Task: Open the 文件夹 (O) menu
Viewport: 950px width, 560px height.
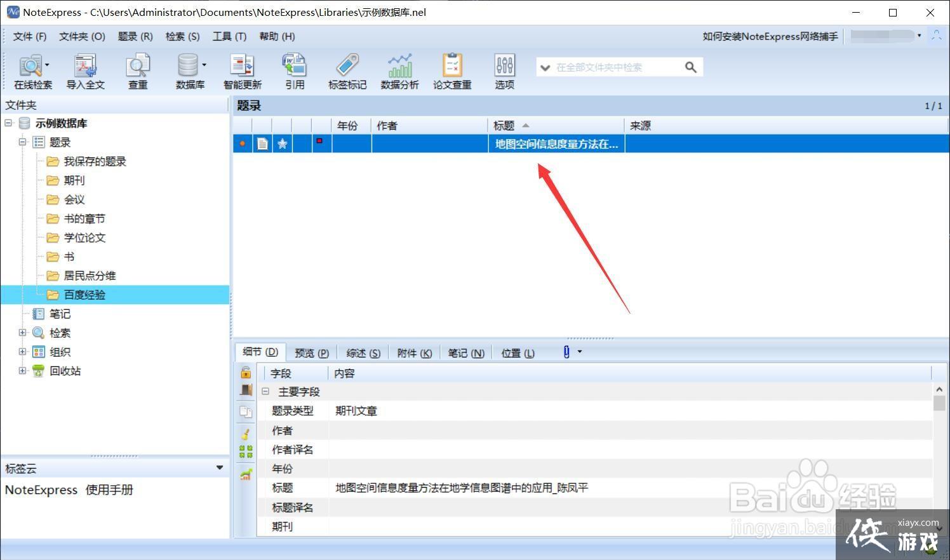Action: coord(82,36)
